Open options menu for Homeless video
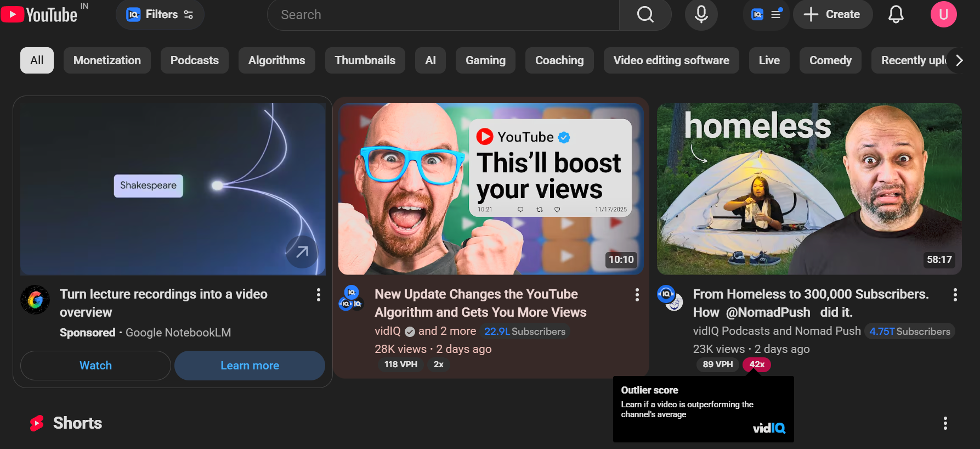 click(955, 295)
